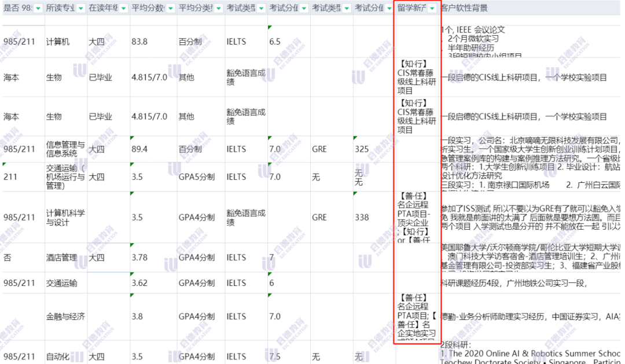
Task: Select the 3.8 GPA cell
Action: (x=153, y=317)
